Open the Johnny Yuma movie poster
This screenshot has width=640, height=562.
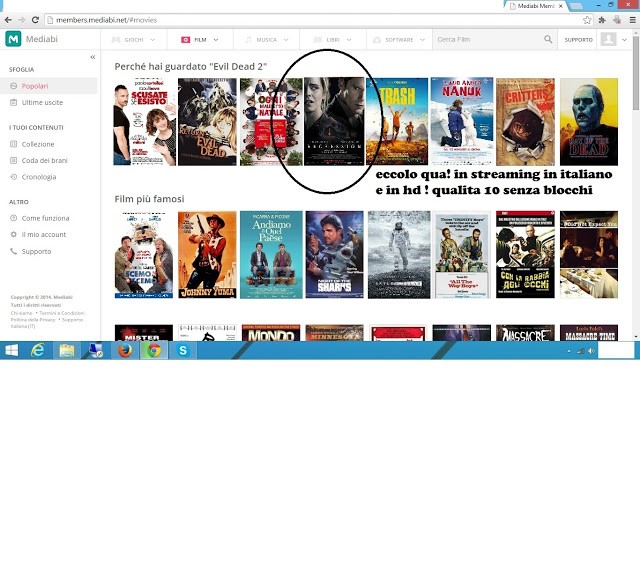207,255
